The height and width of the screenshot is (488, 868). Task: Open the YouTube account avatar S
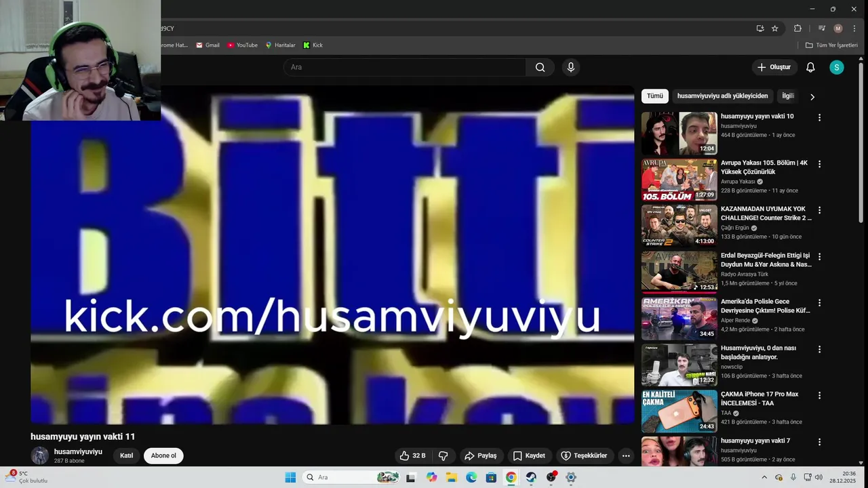pyautogui.click(x=837, y=67)
